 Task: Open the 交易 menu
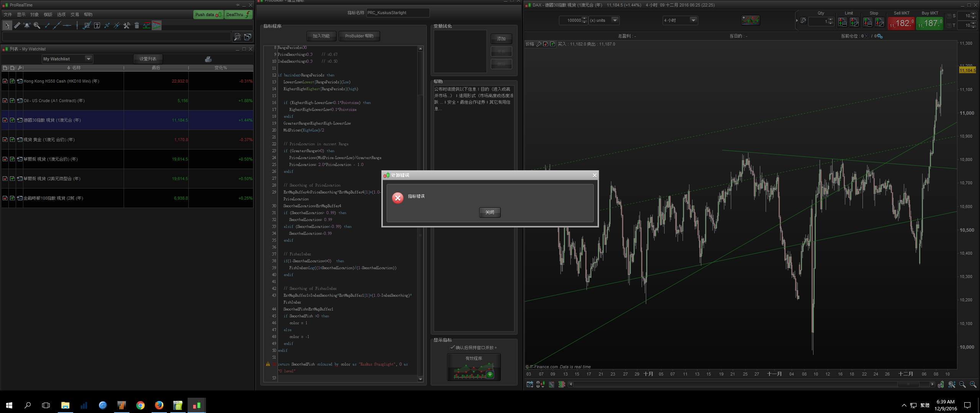click(75, 15)
